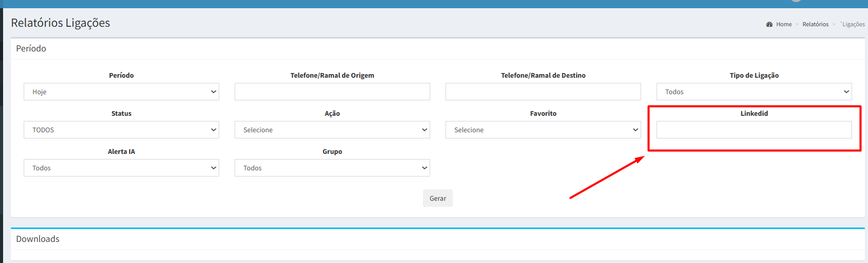868x263 pixels.
Task: Focus the Telefone/Ramal de Origem input field
Action: click(332, 92)
